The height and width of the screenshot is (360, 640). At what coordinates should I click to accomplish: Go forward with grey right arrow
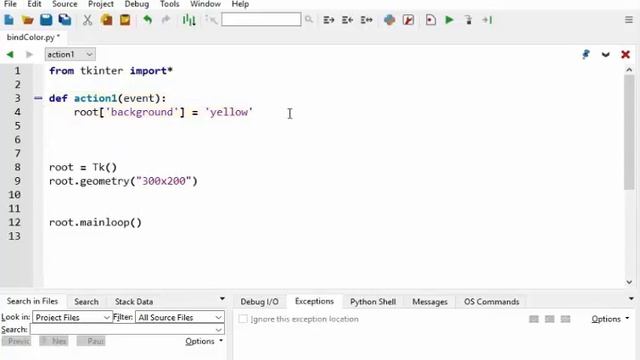(29, 54)
